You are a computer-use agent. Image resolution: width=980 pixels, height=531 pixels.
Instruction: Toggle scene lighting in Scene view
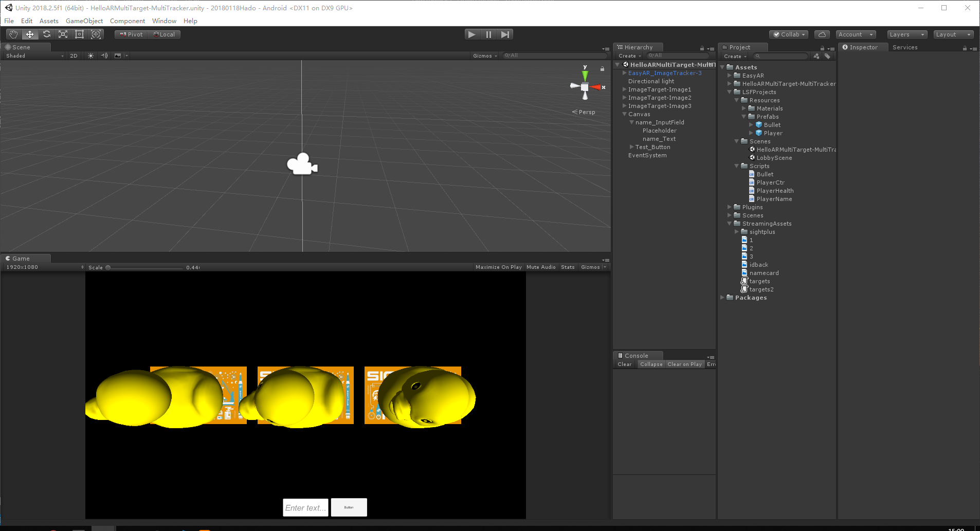click(x=90, y=56)
